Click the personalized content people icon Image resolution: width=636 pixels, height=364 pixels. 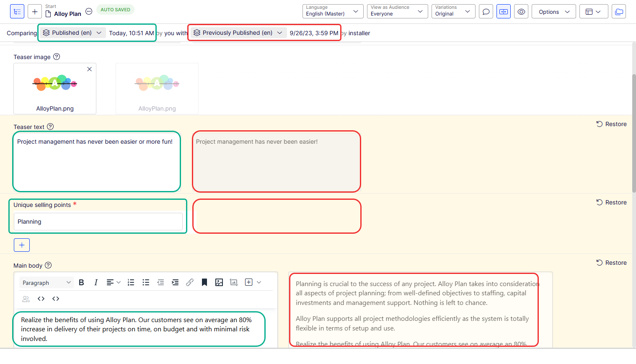tap(26, 299)
